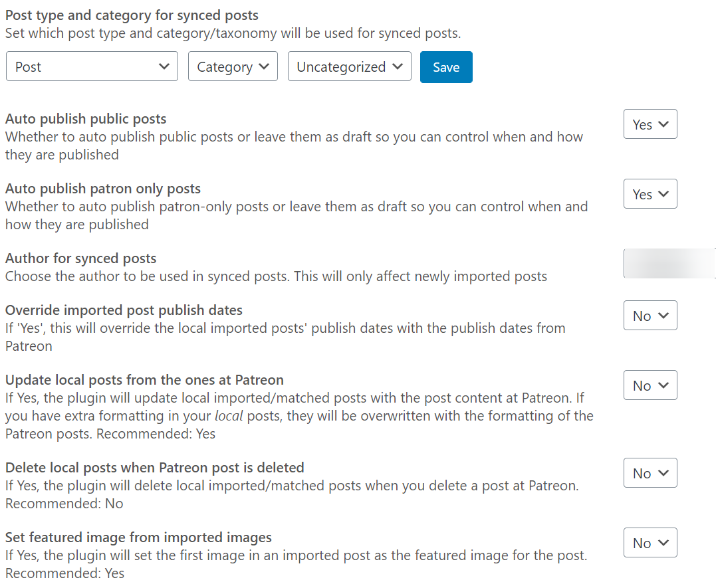Click the 'Delete local posts when Patreon post is deleted' heading
This screenshot has width=716, height=588.
coord(154,467)
